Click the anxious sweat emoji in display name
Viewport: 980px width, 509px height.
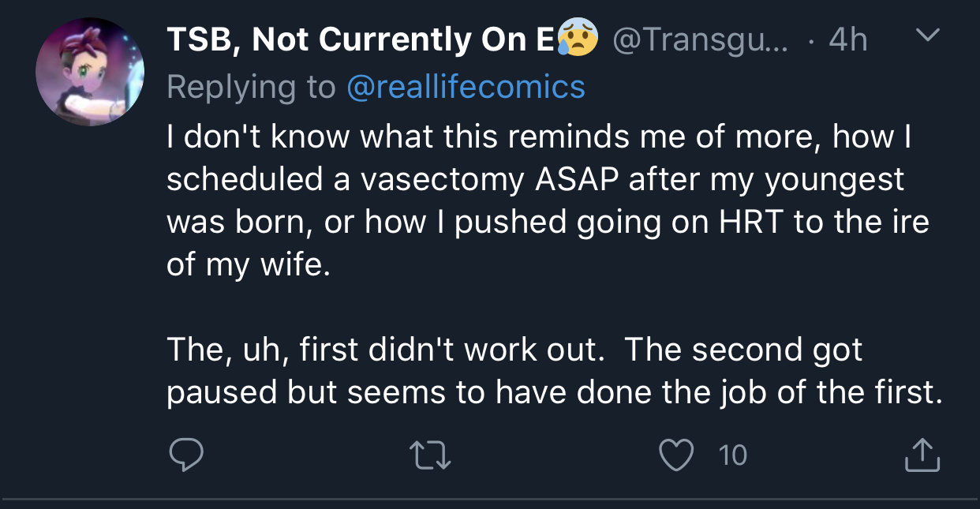pos(578,38)
